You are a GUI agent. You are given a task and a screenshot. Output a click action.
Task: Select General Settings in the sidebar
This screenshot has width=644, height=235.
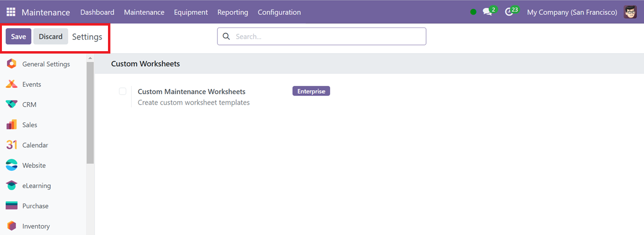[x=46, y=64]
